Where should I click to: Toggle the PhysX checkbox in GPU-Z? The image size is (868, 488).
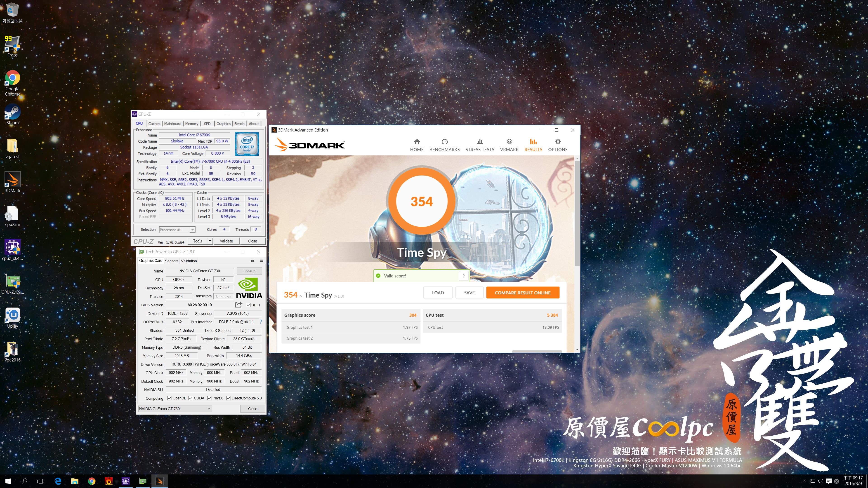[210, 398]
